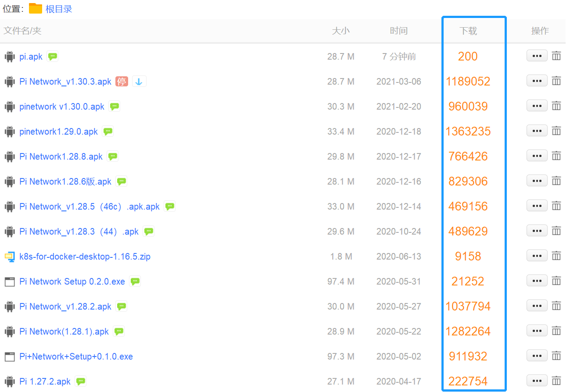This screenshot has height=392, width=570.
Task: Click download count 1363235
Action: click(x=468, y=131)
